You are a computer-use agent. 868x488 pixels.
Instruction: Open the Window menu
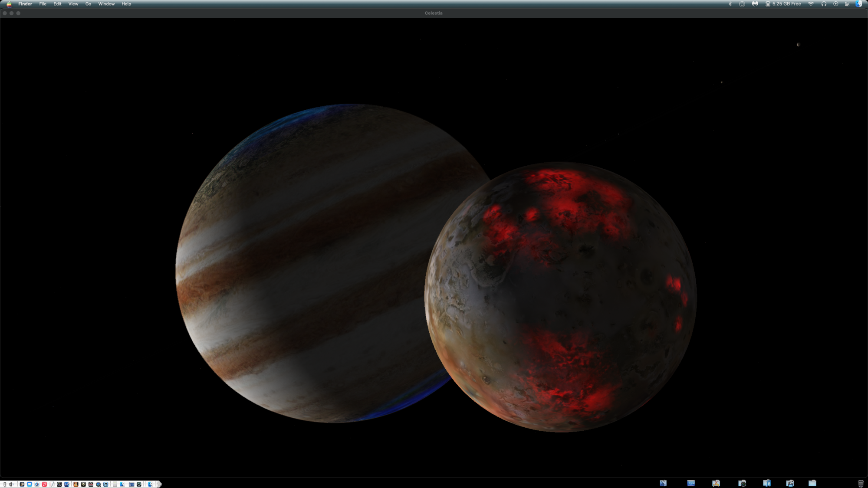pos(106,4)
